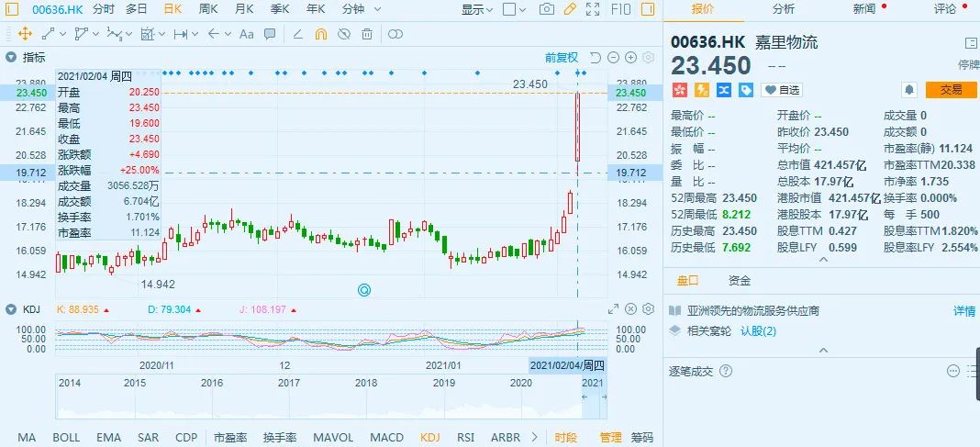Open the 分析 analysis tab
The image size is (980, 447).
coord(783,9)
